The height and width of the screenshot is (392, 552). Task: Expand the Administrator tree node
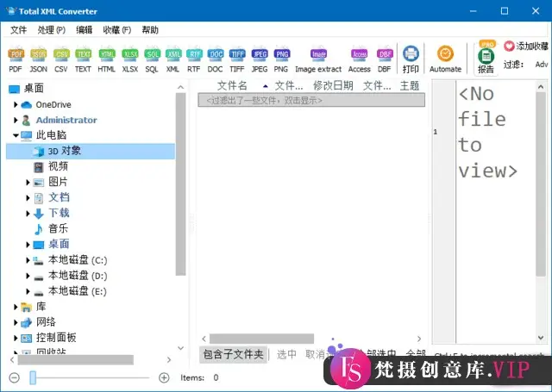(16, 120)
